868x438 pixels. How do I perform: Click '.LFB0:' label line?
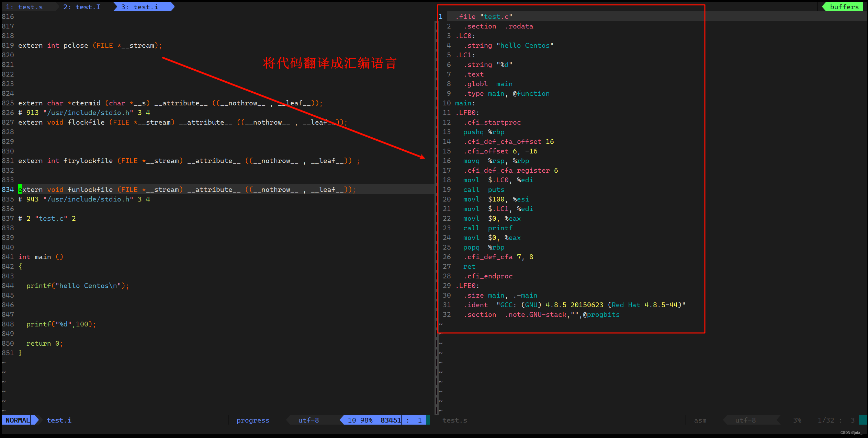[x=467, y=113]
